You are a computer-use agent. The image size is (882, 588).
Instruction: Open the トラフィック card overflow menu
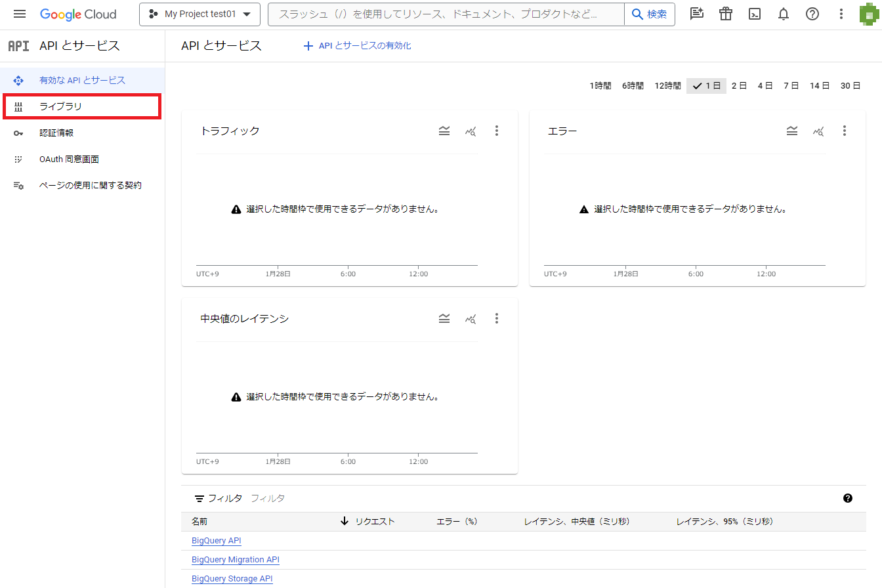(x=497, y=131)
